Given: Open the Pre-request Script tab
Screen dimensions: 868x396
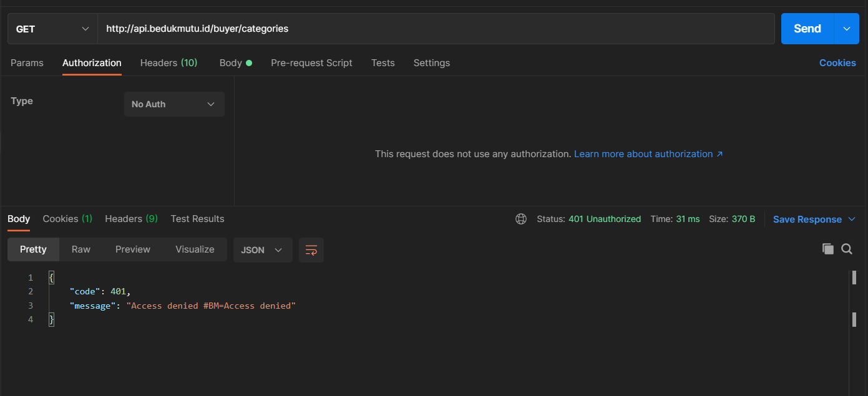Looking at the screenshot, I should pyautogui.click(x=311, y=63).
